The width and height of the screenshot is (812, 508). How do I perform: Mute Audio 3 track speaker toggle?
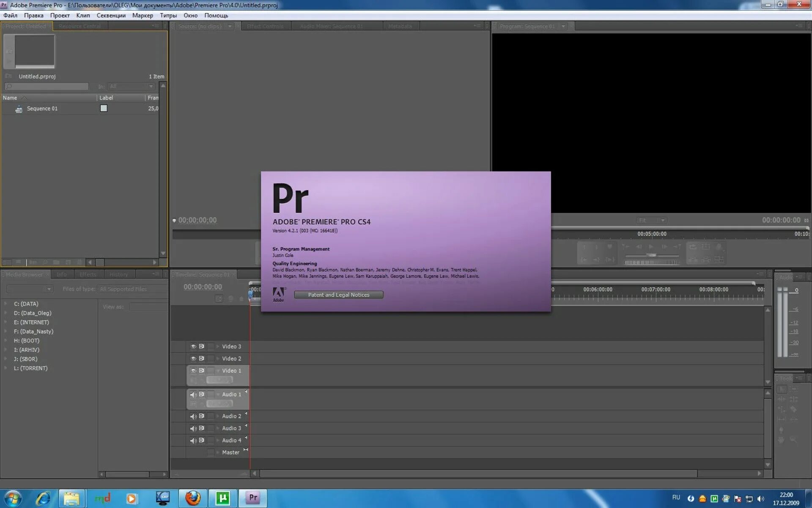click(x=193, y=428)
